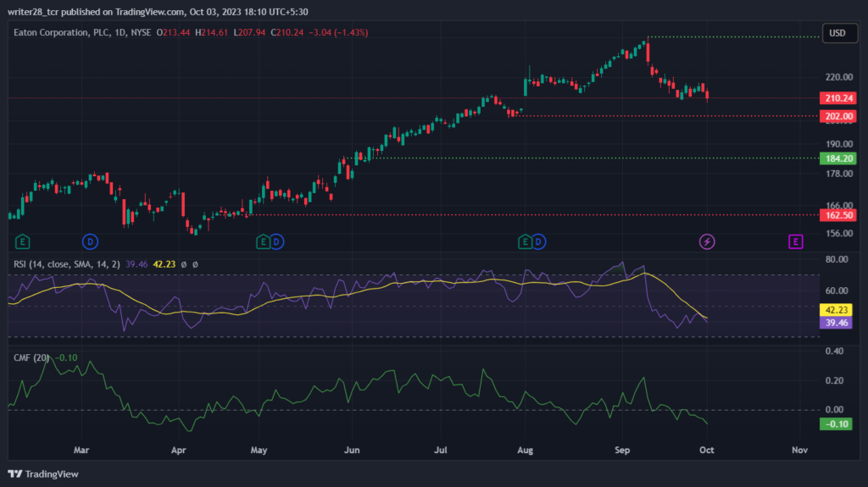Click the Apr label on time axis
The image size is (868, 487).
click(178, 450)
